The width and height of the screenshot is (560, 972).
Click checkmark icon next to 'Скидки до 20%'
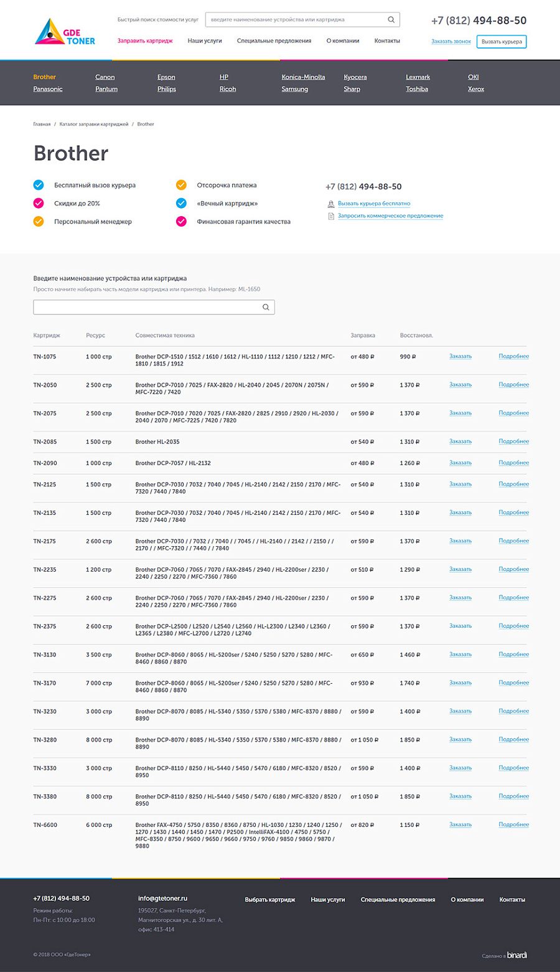coord(39,203)
